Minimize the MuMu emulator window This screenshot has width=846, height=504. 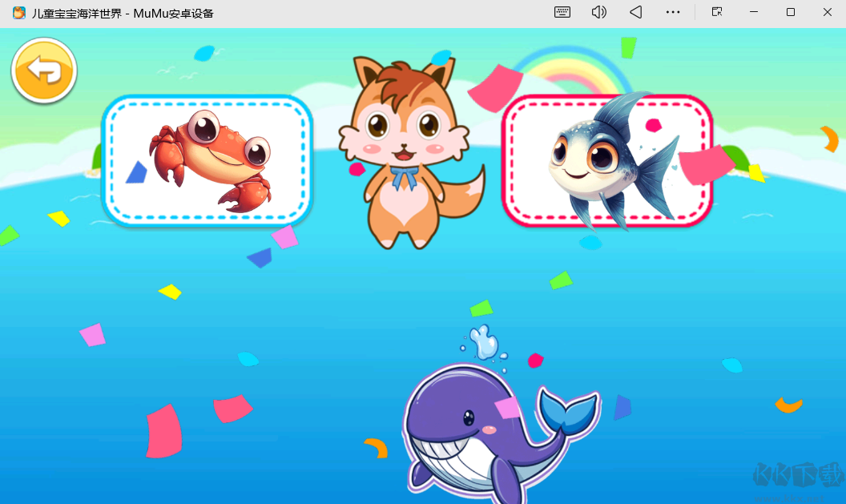point(753,12)
